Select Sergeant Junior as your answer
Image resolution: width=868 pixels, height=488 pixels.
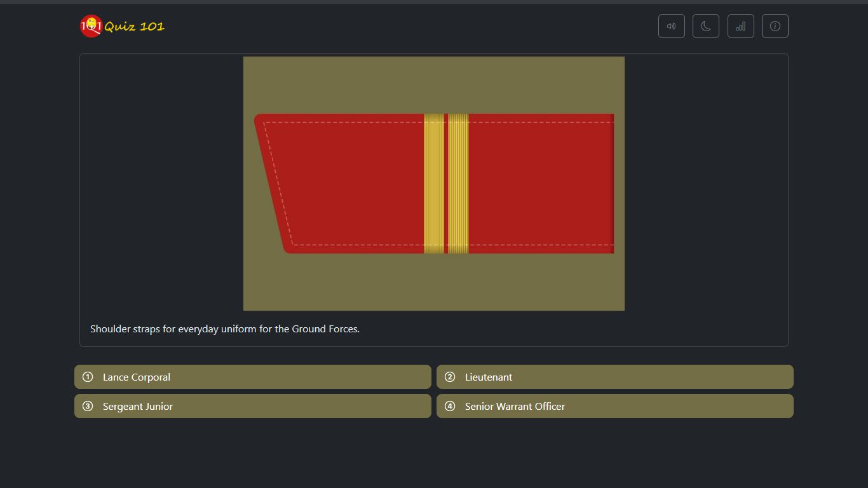click(x=252, y=406)
